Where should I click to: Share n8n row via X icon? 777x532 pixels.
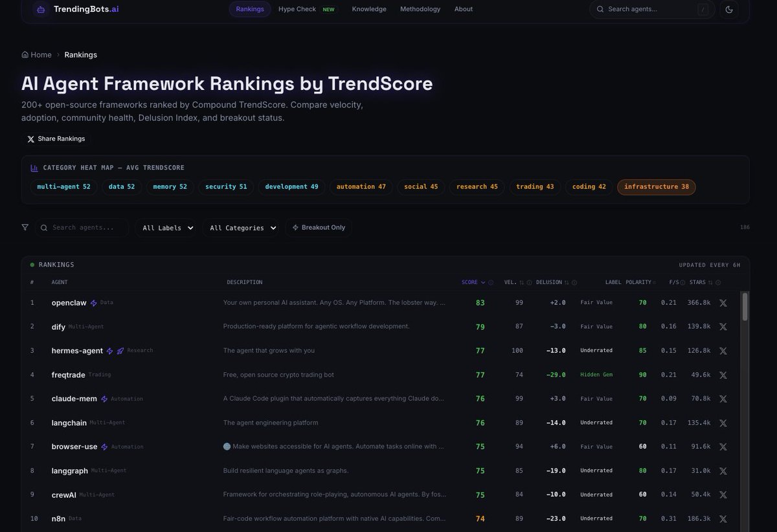point(723,518)
